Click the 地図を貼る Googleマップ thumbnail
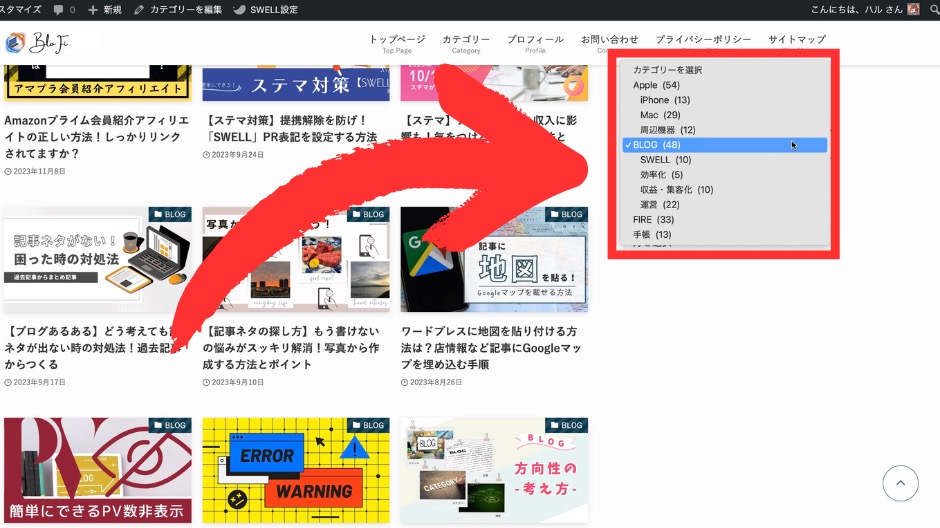This screenshot has height=528, width=940. click(x=494, y=260)
